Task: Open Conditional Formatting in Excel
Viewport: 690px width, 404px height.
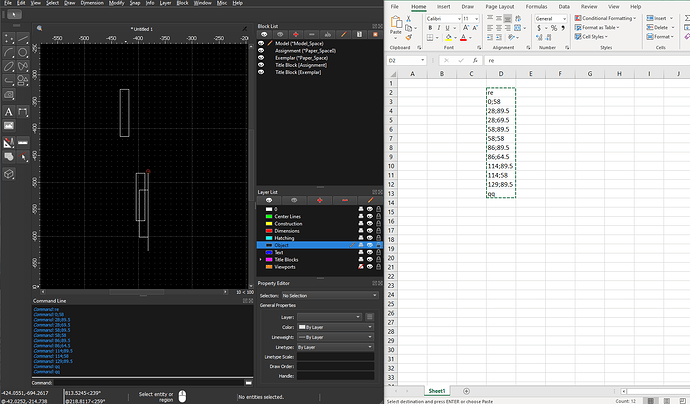Action: click(605, 18)
